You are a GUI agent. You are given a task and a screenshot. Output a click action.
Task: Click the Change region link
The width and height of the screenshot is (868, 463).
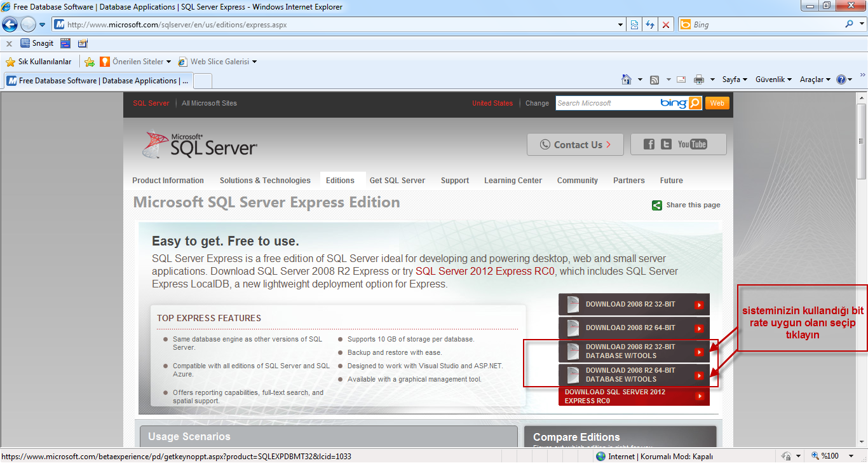[x=537, y=103]
